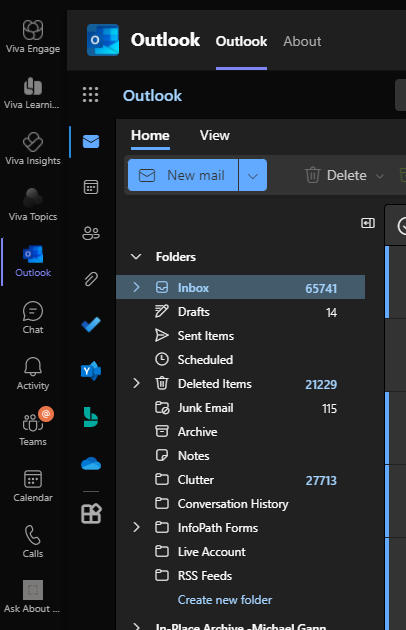Image resolution: width=406 pixels, height=630 pixels.
Task: Switch to Mail module icon
Action: point(91,141)
